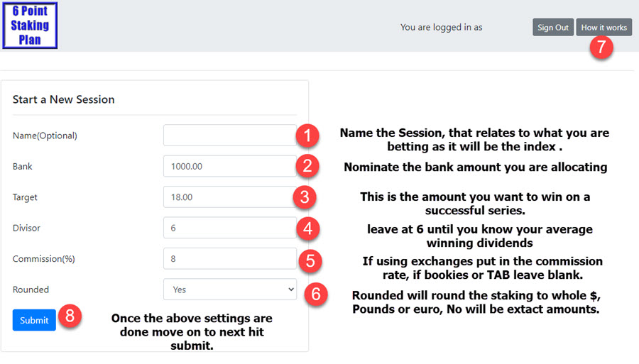Click the 6 Point Staking Plan logo
Viewport: 639px width, 364px height.
coord(30,26)
